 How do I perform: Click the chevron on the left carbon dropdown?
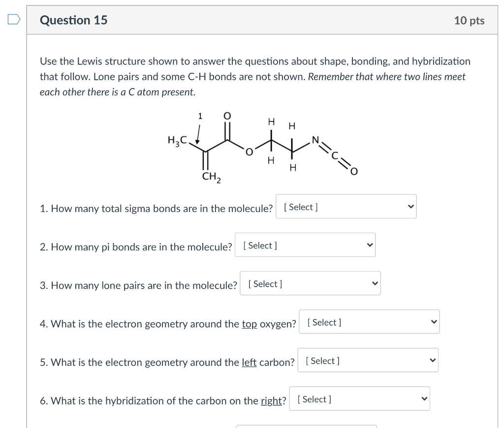(432, 360)
